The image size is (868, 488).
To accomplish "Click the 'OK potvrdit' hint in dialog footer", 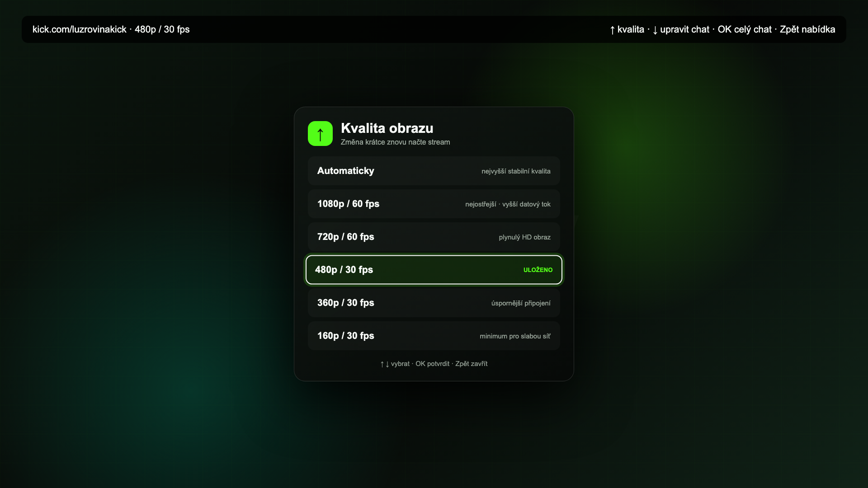I will click(x=432, y=364).
